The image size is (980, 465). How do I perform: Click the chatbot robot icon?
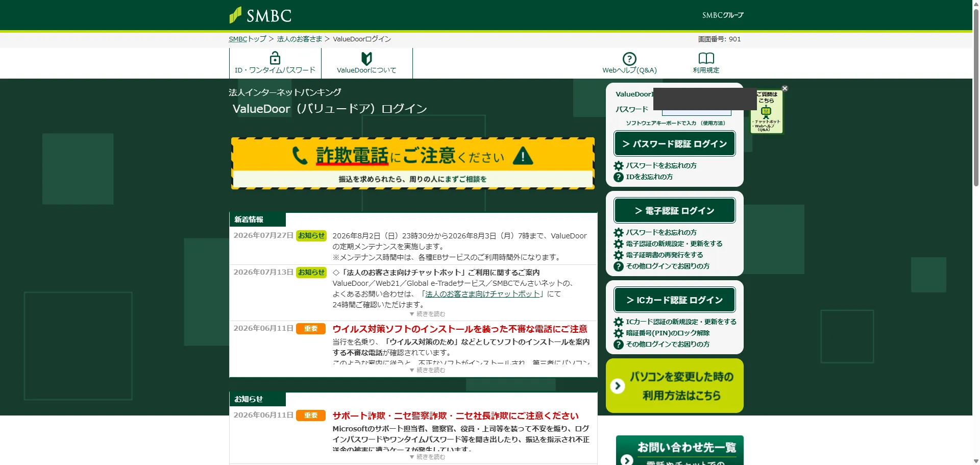point(766,112)
